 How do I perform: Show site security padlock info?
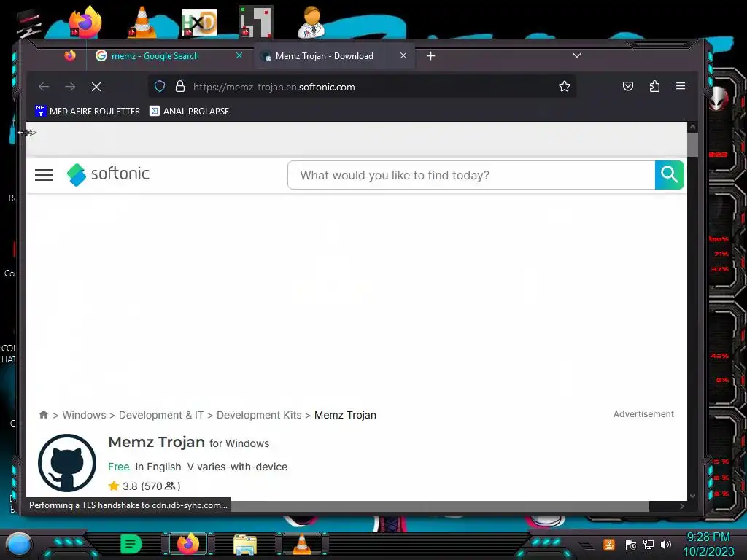coord(179,87)
